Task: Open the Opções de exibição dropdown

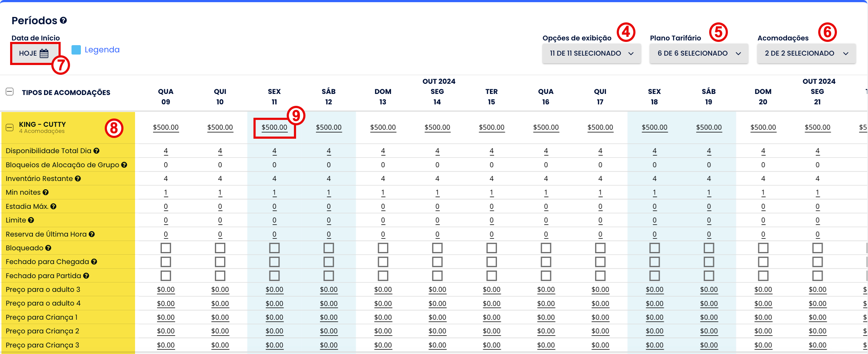Action: [591, 53]
